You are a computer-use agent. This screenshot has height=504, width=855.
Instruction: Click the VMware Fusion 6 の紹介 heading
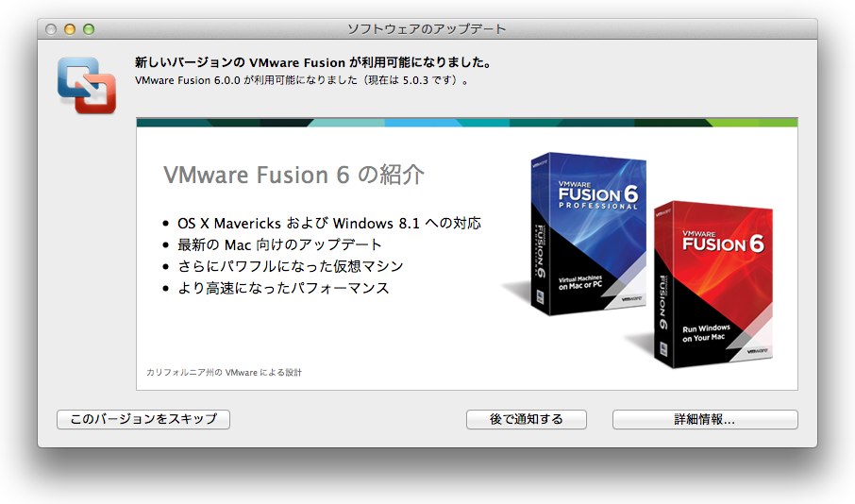point(293,175)
